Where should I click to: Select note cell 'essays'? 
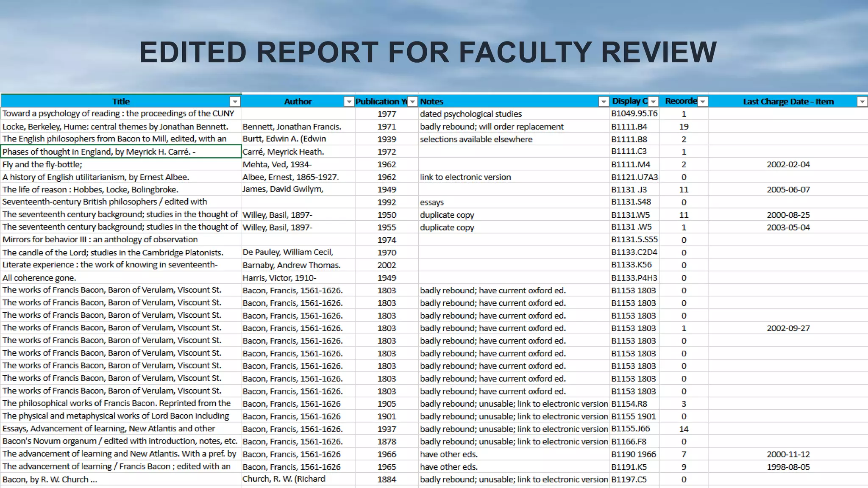(x=514, y=202)
